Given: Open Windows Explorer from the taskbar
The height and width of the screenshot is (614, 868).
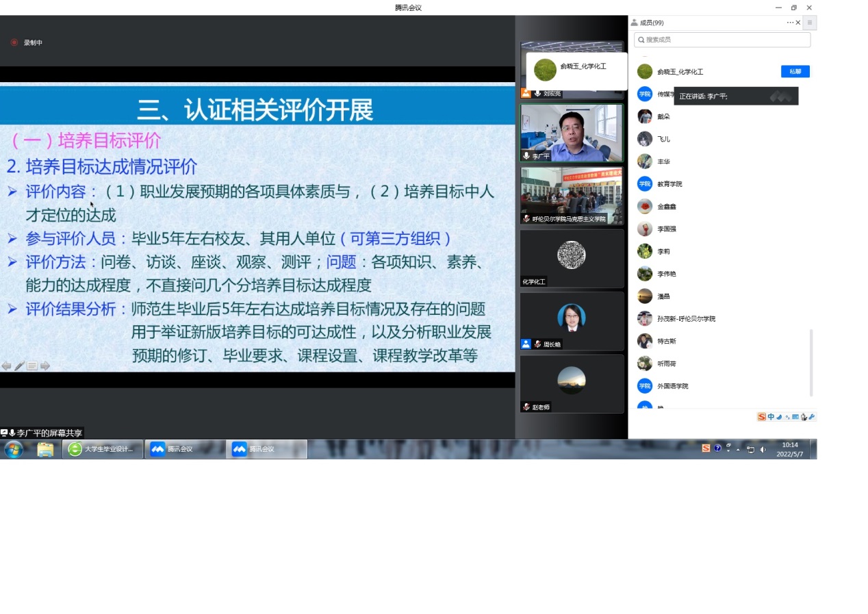Looking at the screenshot, I should pyautogui.click(x=45, y=449).
